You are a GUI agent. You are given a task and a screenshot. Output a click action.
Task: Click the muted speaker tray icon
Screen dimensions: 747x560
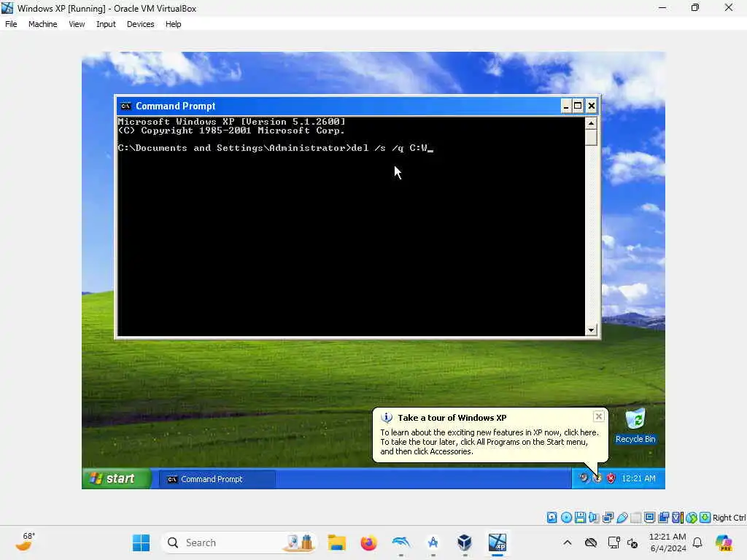[x=632, y=542]
